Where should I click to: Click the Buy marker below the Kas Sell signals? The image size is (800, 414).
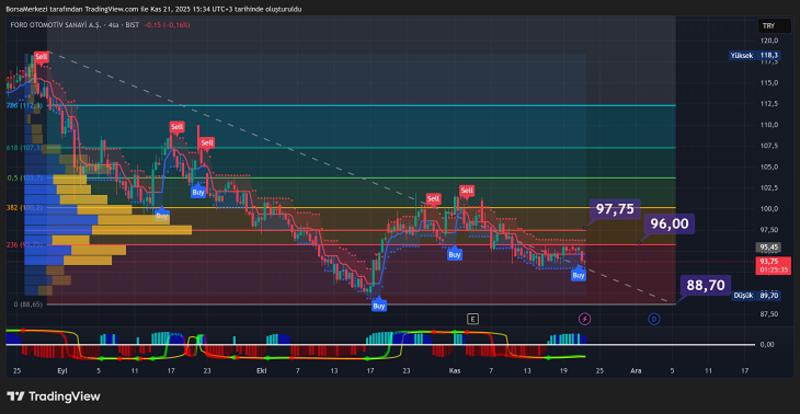point(455,255)
